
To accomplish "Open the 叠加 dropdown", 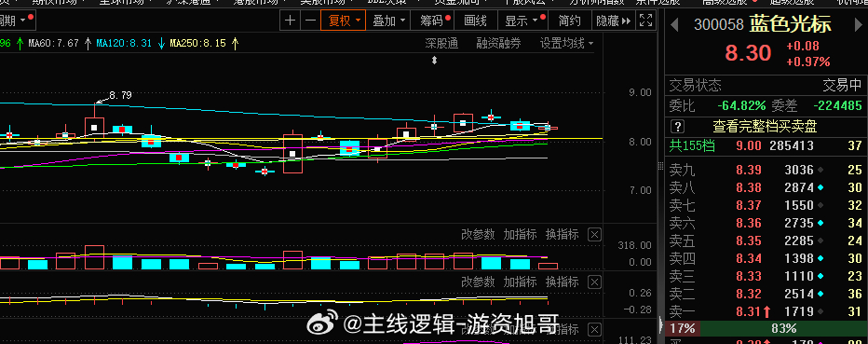I will pyautogui.click(x=389, y=21).
